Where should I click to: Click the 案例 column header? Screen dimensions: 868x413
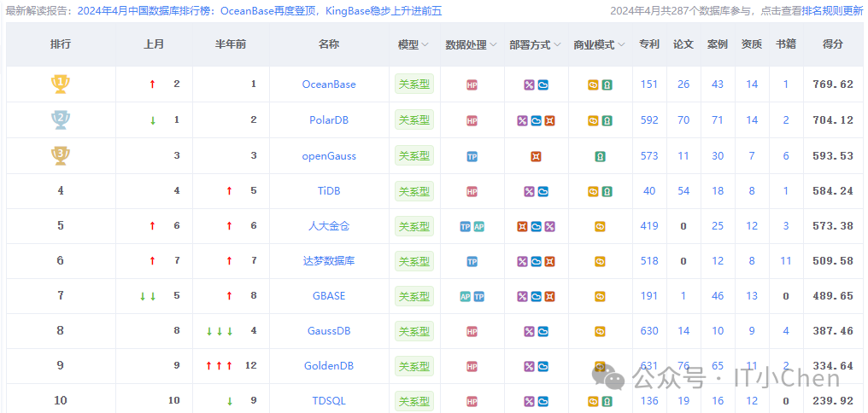pos(718,44)
